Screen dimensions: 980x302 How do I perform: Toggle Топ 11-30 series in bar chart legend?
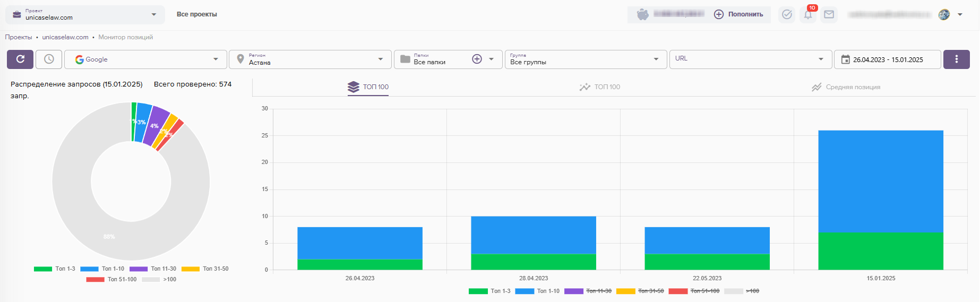click(588, 291)
